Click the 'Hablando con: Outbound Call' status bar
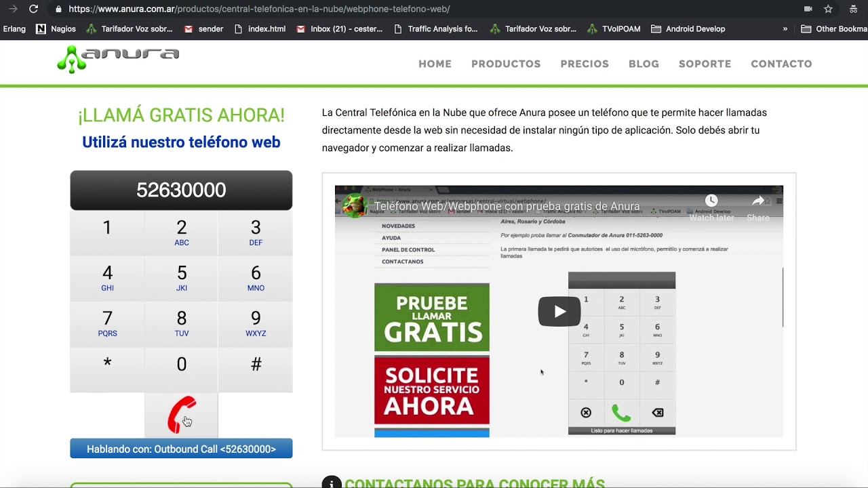The height and width of the screenshot is (488, 868). tap(181, 449)
